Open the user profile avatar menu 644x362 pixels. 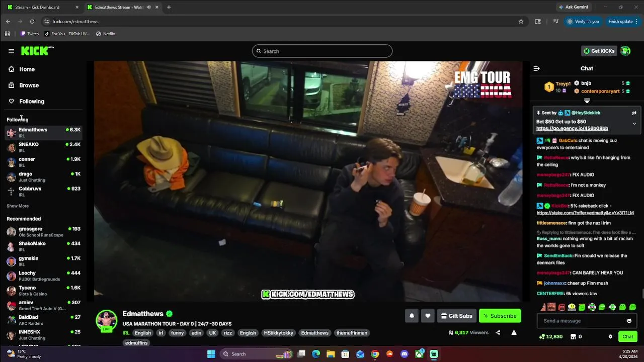click(625, 51)
